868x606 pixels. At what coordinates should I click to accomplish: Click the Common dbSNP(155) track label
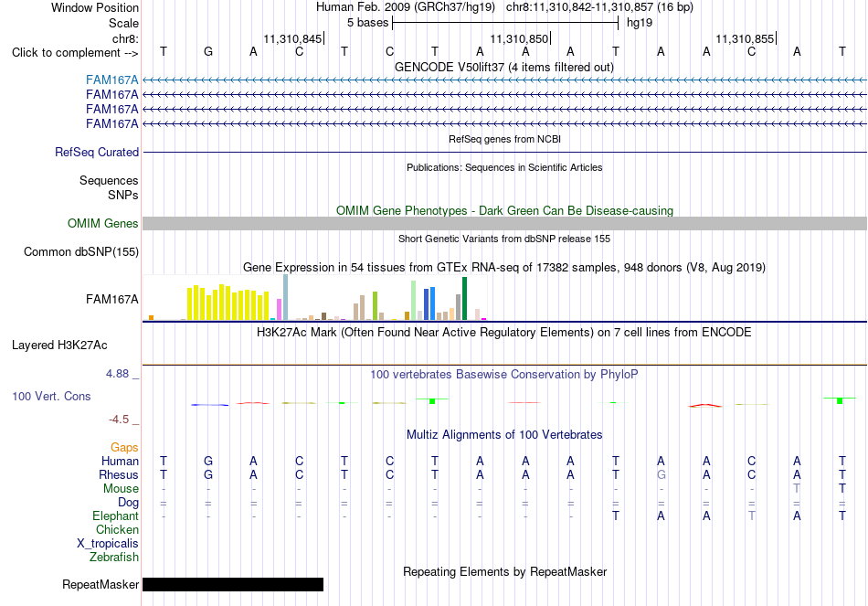pyautogui.click(x=80, y=251)
